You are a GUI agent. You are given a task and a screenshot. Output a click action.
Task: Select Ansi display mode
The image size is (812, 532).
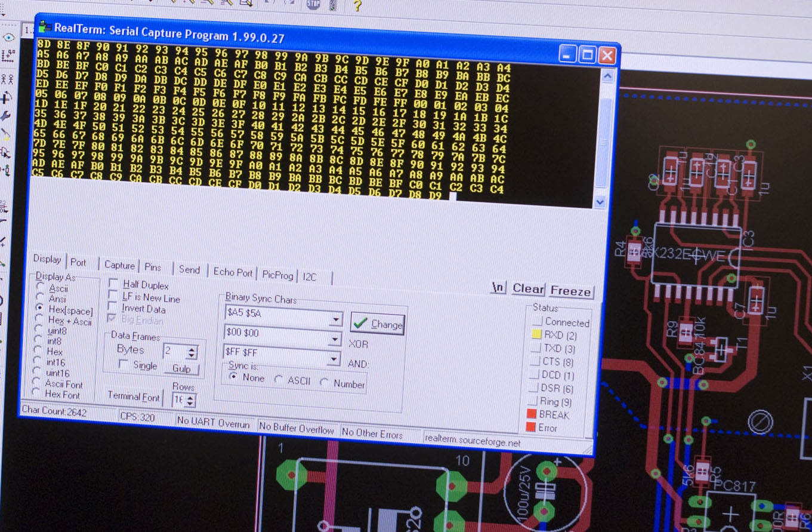[x=40, y=298]
